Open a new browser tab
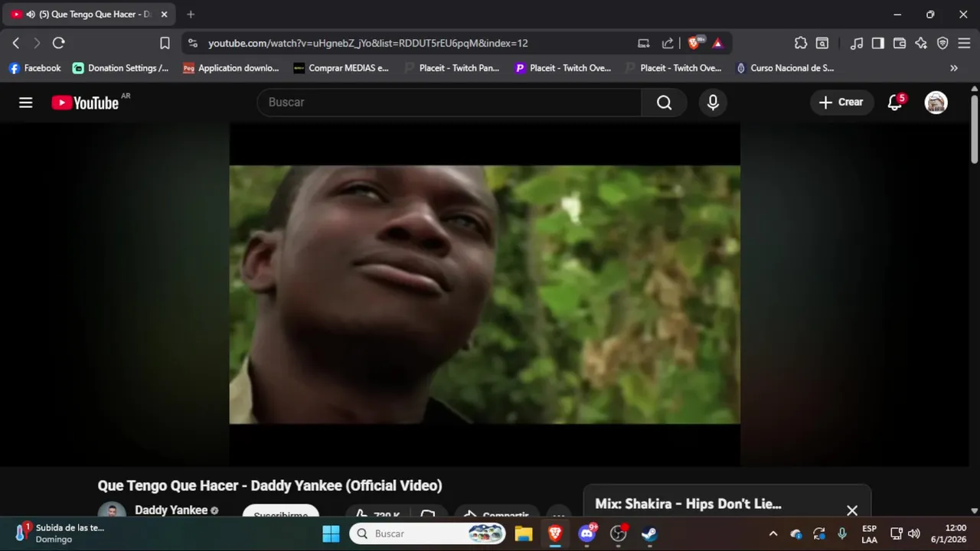Image resolution: width=980 pixels, height=551 pixels. [191, 15]
